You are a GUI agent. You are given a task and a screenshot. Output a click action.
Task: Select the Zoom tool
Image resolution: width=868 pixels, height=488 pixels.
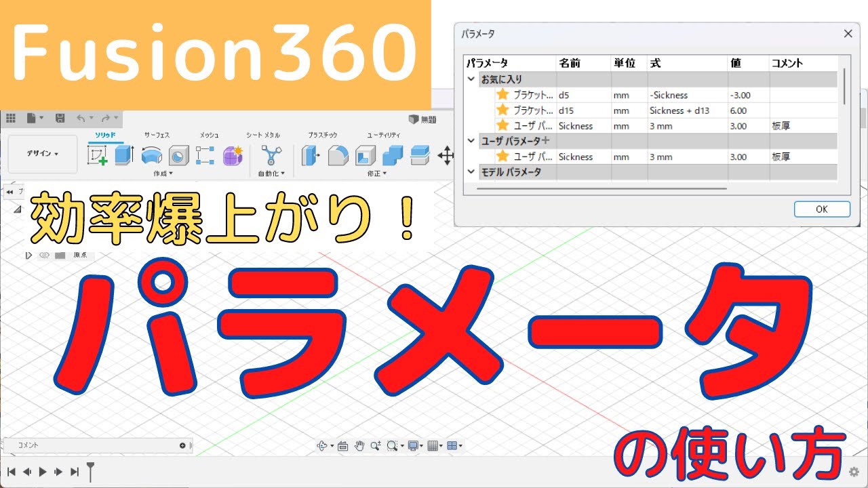pos(375,445)
